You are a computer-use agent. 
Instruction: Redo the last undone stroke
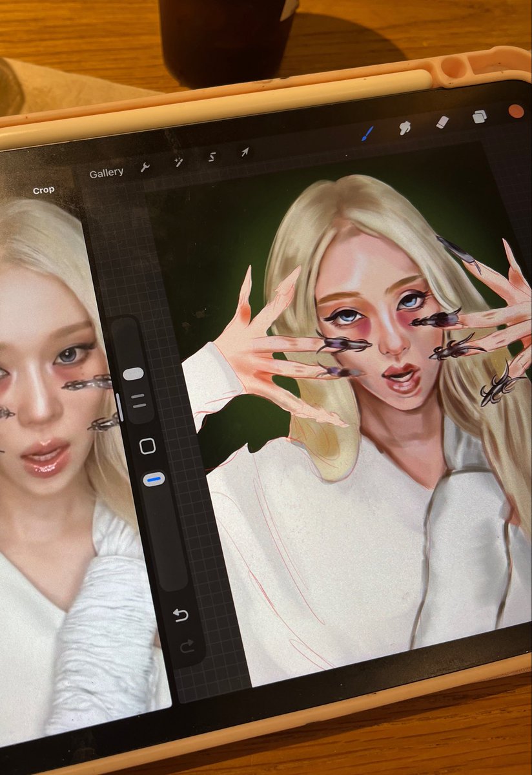coord(187,646)
